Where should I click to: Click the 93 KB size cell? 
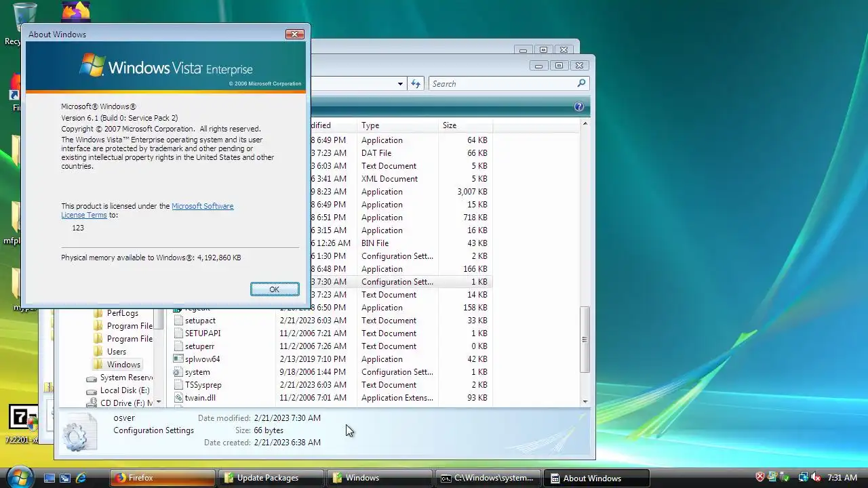(477, 398)
